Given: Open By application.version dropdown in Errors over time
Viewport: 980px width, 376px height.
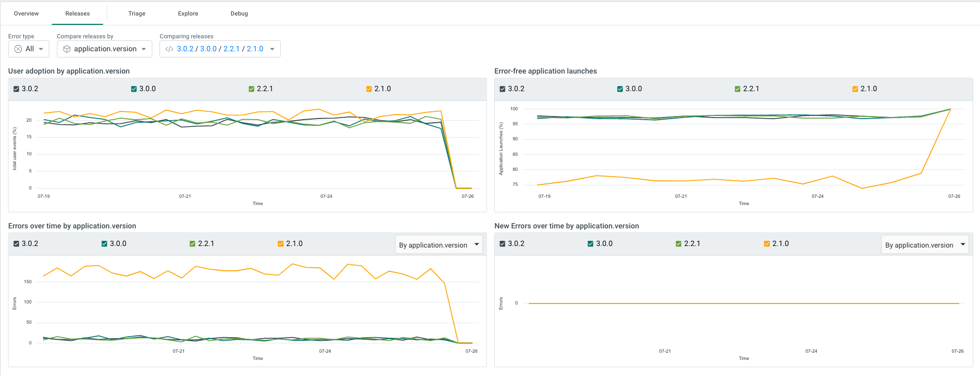Looking at the screenshot, I should coord(438,245).
